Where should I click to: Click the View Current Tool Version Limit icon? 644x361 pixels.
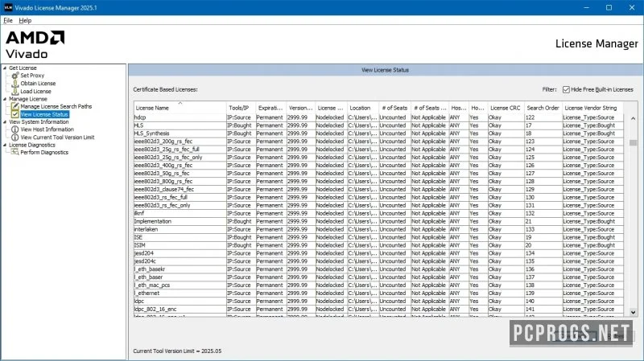15,137
